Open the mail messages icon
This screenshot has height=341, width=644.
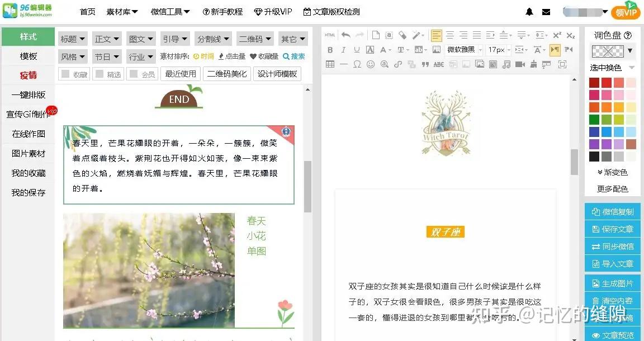click(x=546, y=12)
